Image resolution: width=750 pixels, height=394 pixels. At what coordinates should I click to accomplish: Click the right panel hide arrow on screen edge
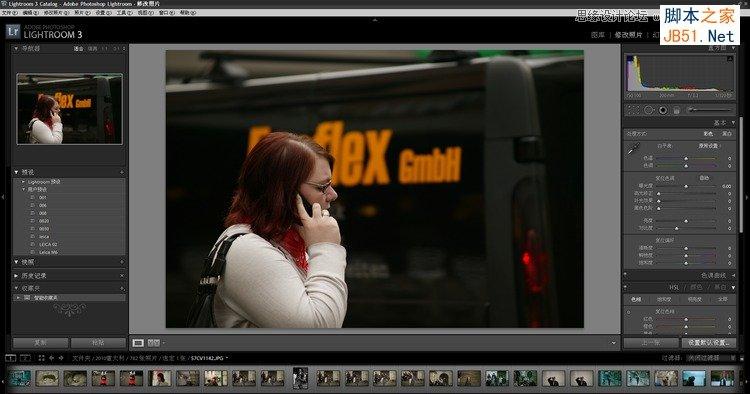pyautogui.click(x=747, y=197)
